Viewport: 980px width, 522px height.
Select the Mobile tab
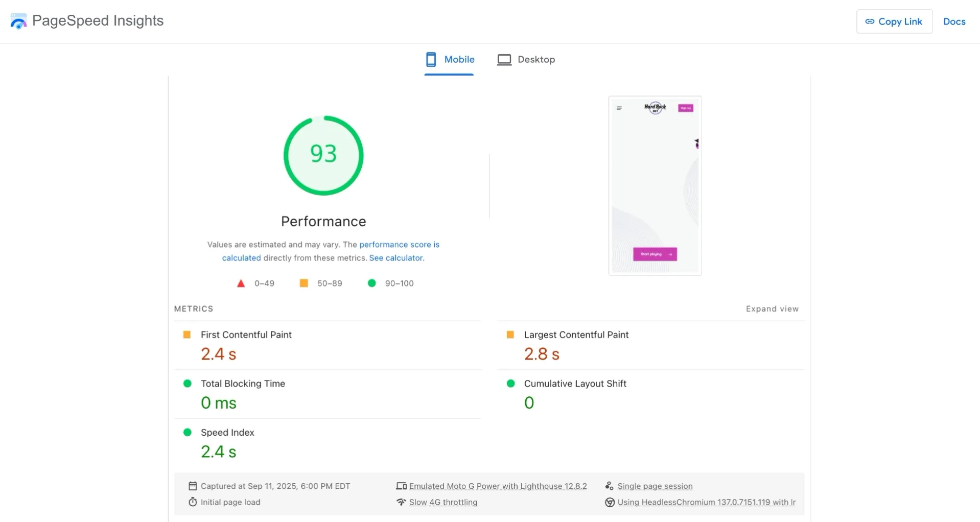pyautogui.click(x=450, y=60)
